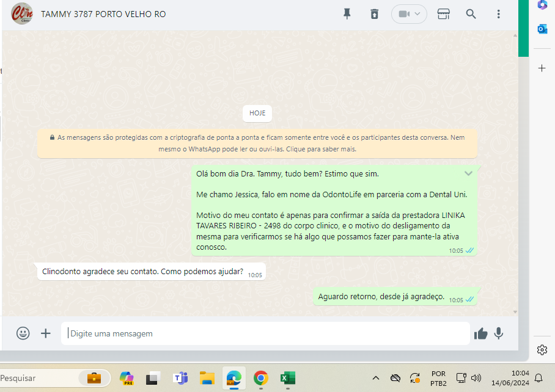Switch to Microsoft Edge on the taskbar

(234, 378)
